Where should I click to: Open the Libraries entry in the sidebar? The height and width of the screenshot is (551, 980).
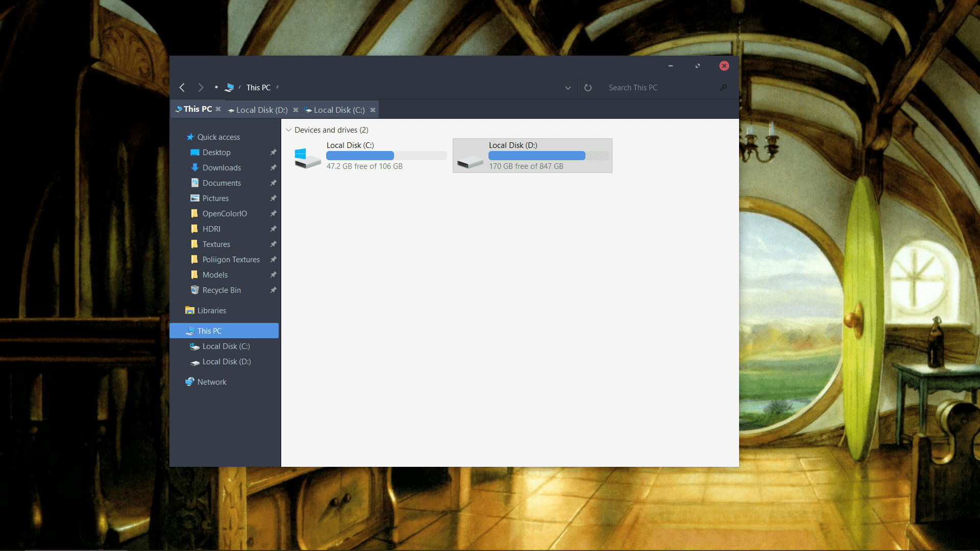pos(211,310)
